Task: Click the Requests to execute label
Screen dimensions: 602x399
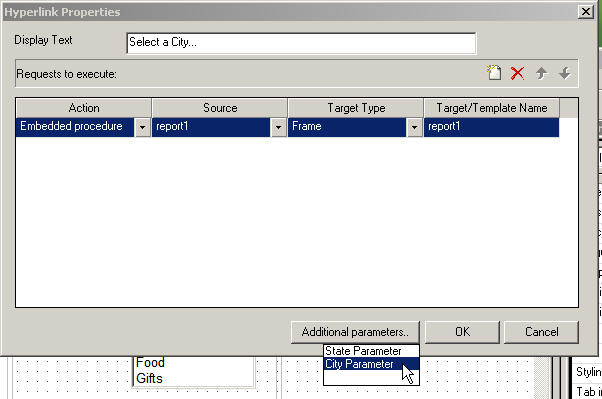Action: click(x=66, y=74)
